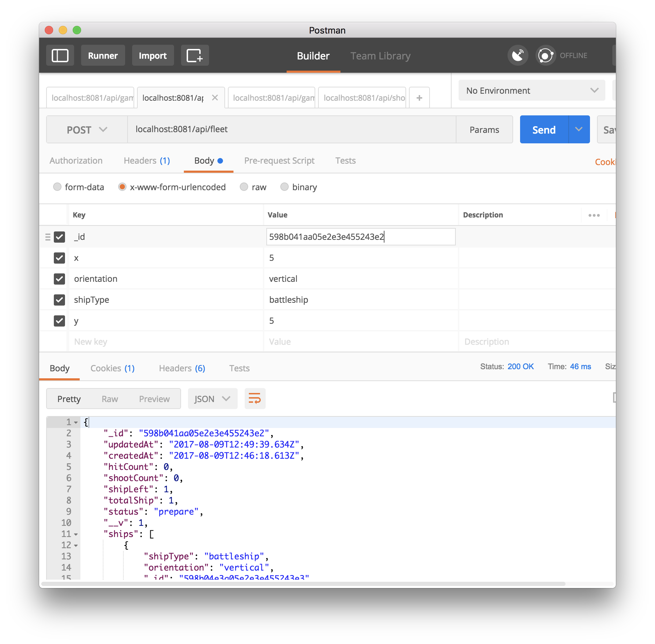Screen dimensions: 655x644
Task: Add a new request tab with the plus
Action: click(x=419, y=98)
